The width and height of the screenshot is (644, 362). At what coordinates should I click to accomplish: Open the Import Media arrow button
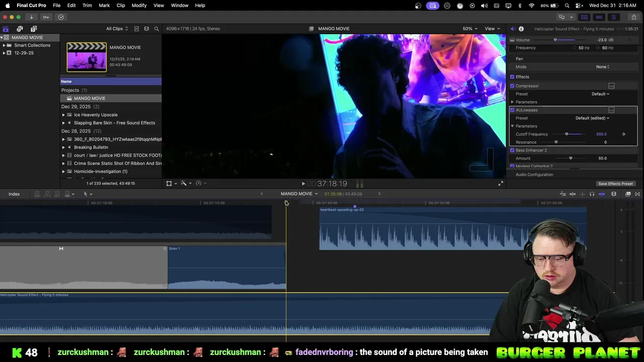[31, 17]
